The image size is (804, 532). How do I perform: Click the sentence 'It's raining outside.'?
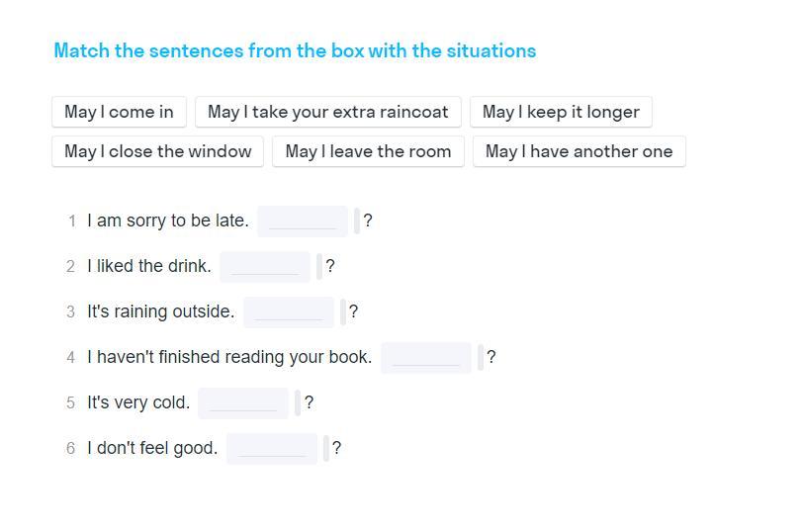tap(160, 311)
